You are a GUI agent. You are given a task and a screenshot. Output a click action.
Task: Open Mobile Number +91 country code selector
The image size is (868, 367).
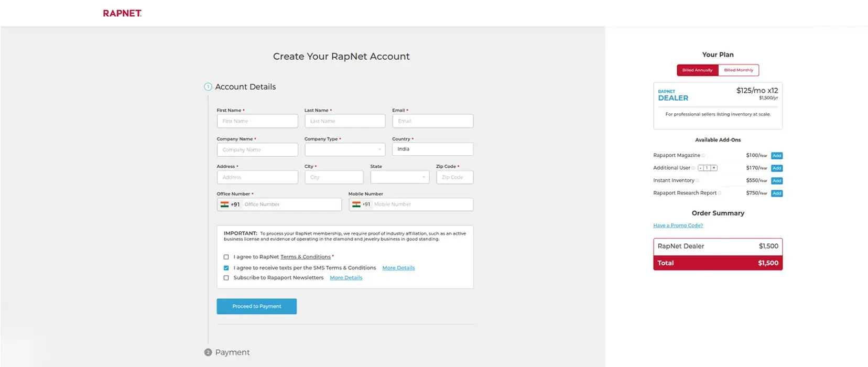point(362,204)
